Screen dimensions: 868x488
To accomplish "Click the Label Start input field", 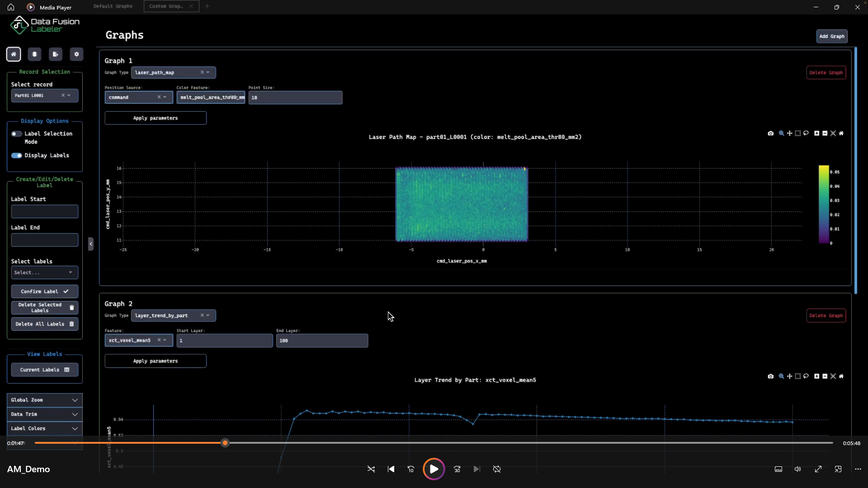I will pyautogui.click(x=44, y=211).
